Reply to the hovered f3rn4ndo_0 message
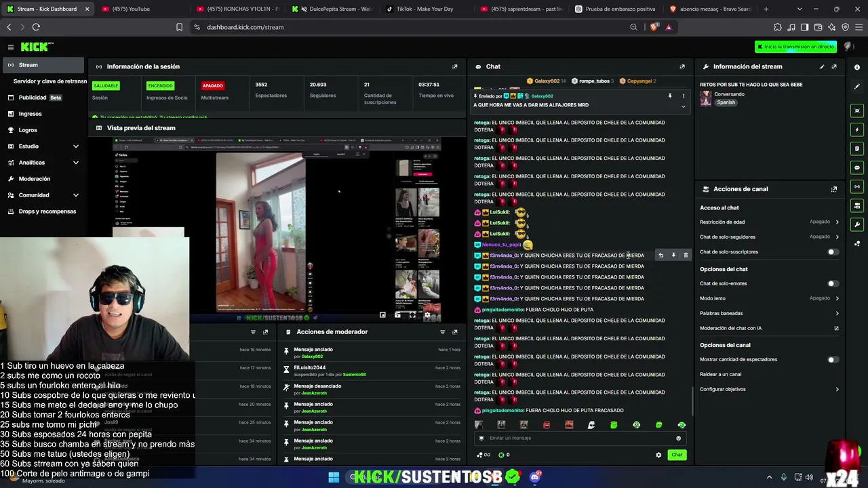Image resolution: width=868 pixels, height=488 pixels. tap(660, 256)
